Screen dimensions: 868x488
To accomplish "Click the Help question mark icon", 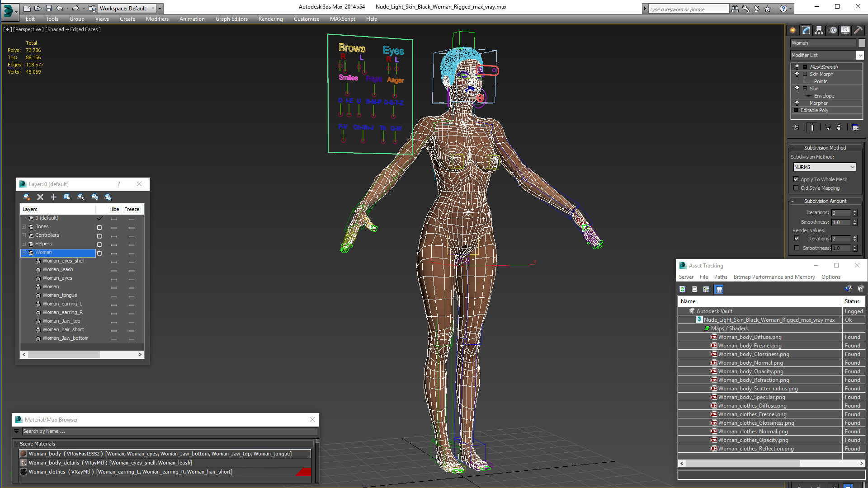I will point(783,9).
